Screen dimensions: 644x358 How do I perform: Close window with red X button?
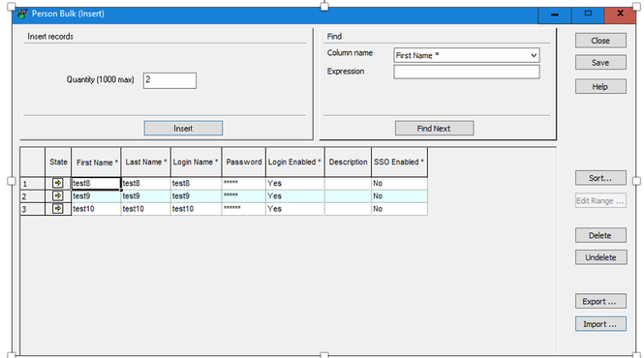coord(620,15)
